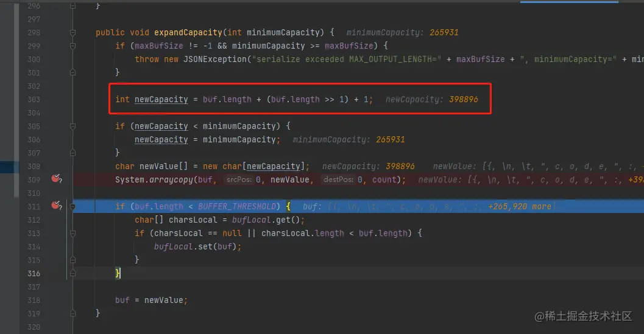Click the fold end marker on line 315
Screen dimensions: 644x334
(73, 260)
